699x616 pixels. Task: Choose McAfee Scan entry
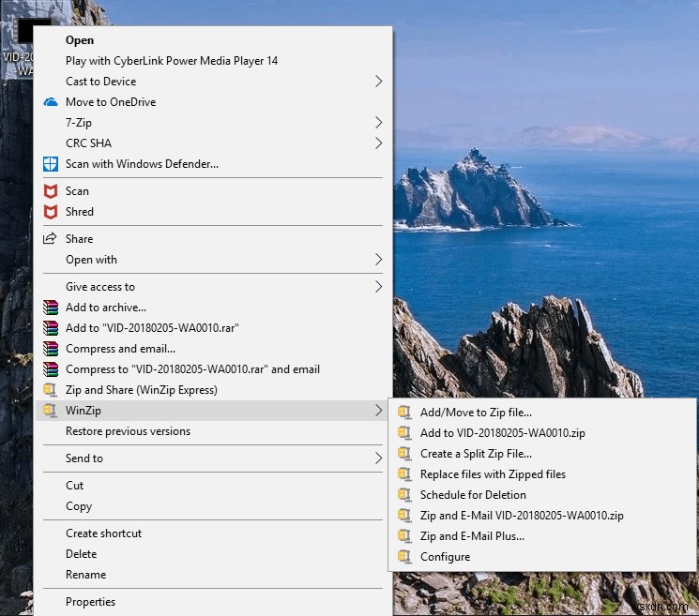click(x=213, y=191)
